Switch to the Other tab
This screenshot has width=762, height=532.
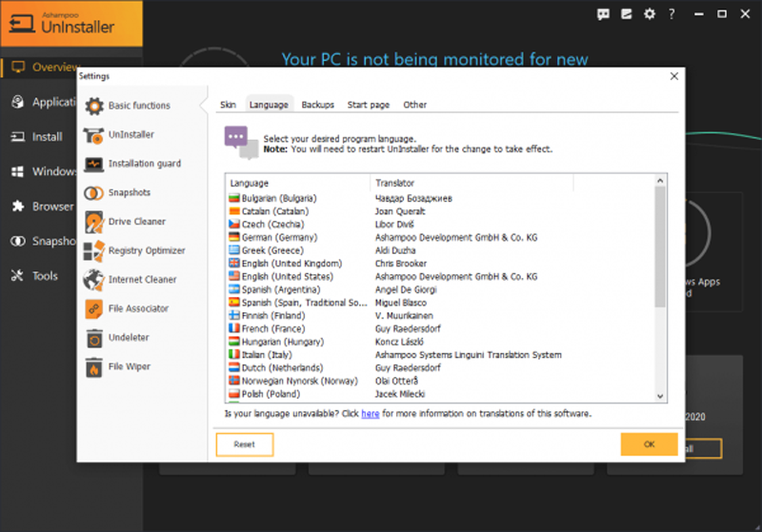(x=415, y=105)
